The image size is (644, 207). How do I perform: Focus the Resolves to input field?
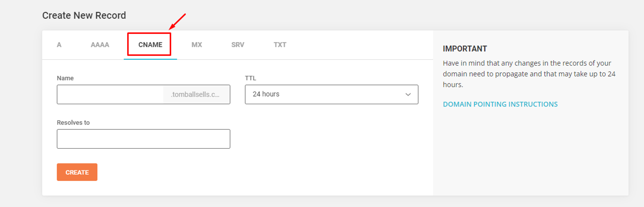point(143,139)
